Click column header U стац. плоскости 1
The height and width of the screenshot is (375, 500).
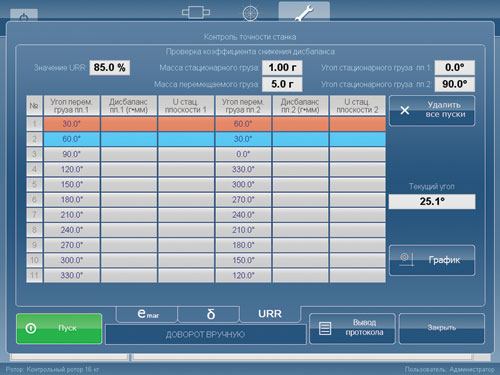[x=186, y=106]
